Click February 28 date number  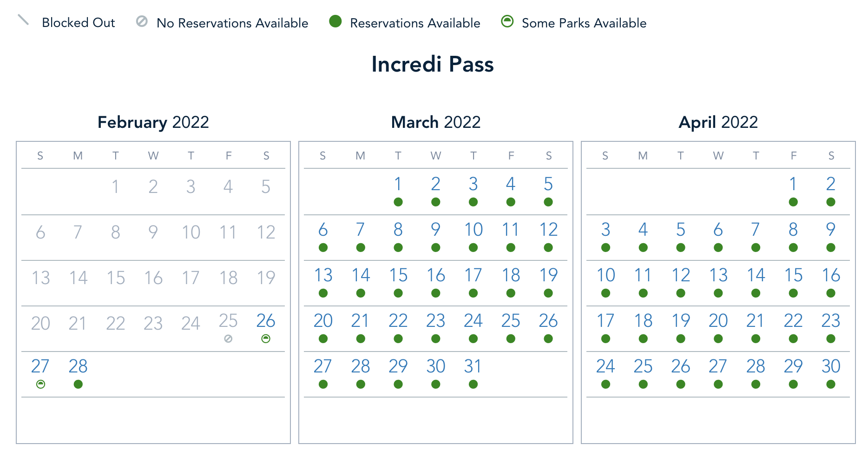tap(78, 366)
